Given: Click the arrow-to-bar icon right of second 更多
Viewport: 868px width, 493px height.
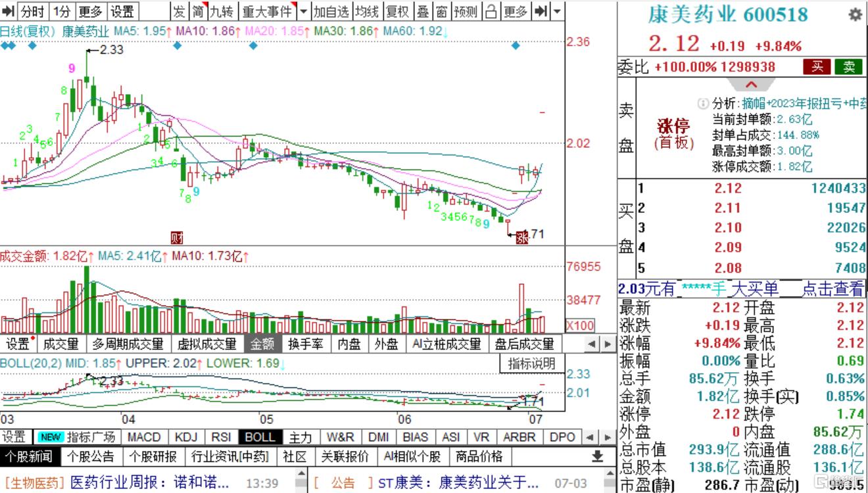Looking at the screenshot, I should click(541, 11).
